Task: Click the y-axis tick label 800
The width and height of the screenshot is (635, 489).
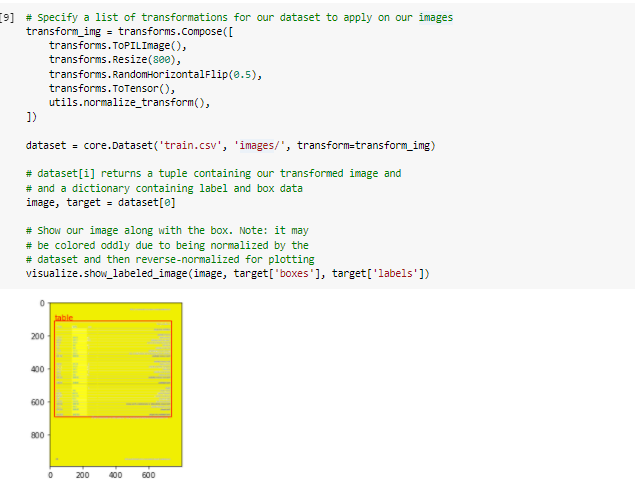Action: [x=37, y=435]
